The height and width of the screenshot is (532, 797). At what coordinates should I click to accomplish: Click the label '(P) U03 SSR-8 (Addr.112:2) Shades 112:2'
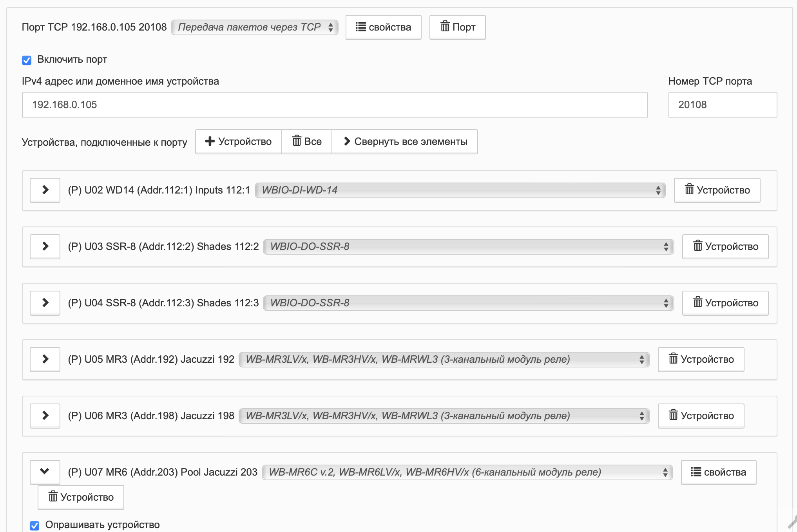pyautogui.click(x=163, y=246)
